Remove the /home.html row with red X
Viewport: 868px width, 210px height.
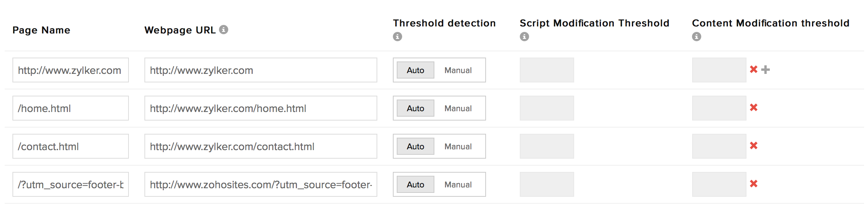coord(753,108)
